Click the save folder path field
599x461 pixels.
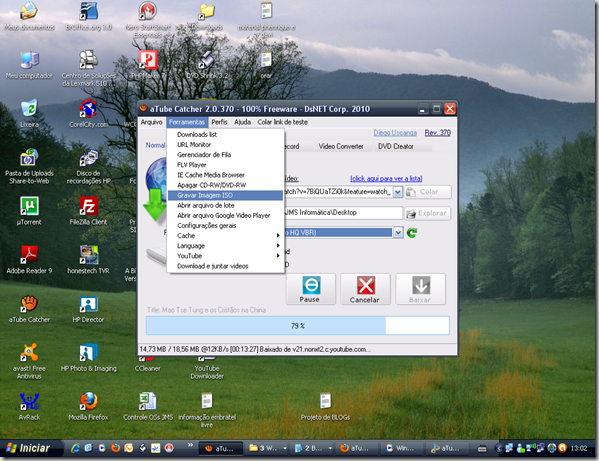click(x=343, y=213)
